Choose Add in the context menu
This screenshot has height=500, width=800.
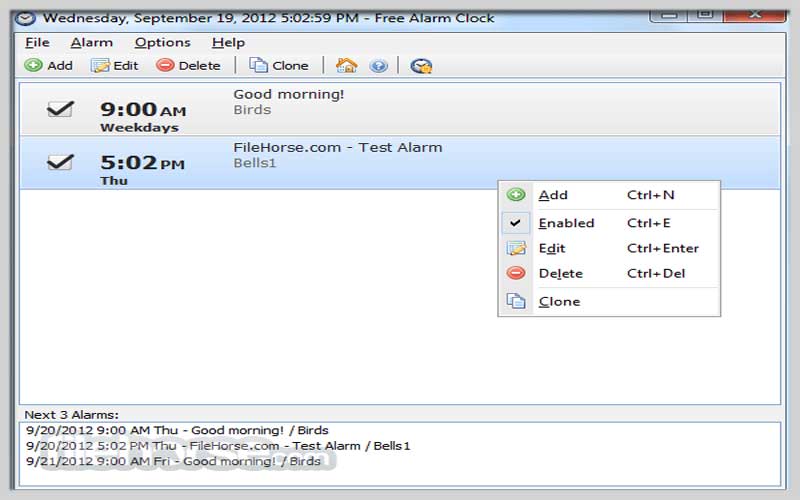(609, 195)
